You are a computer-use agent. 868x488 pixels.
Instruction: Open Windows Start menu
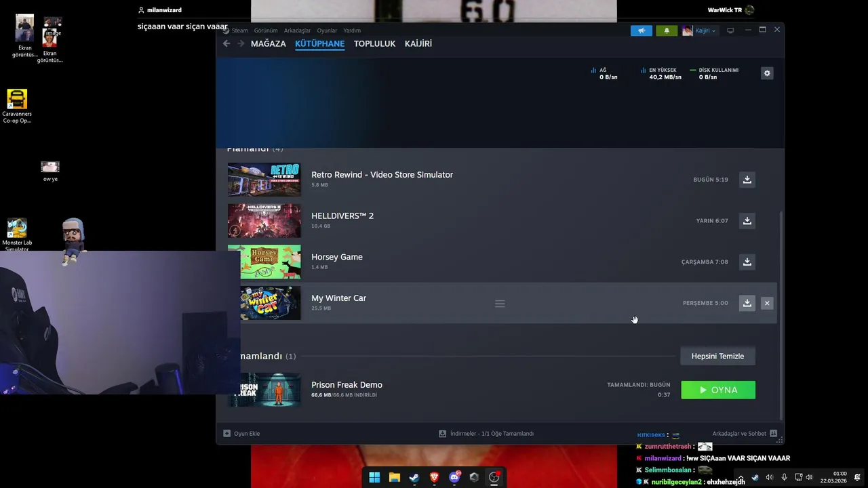click(374, 477)
